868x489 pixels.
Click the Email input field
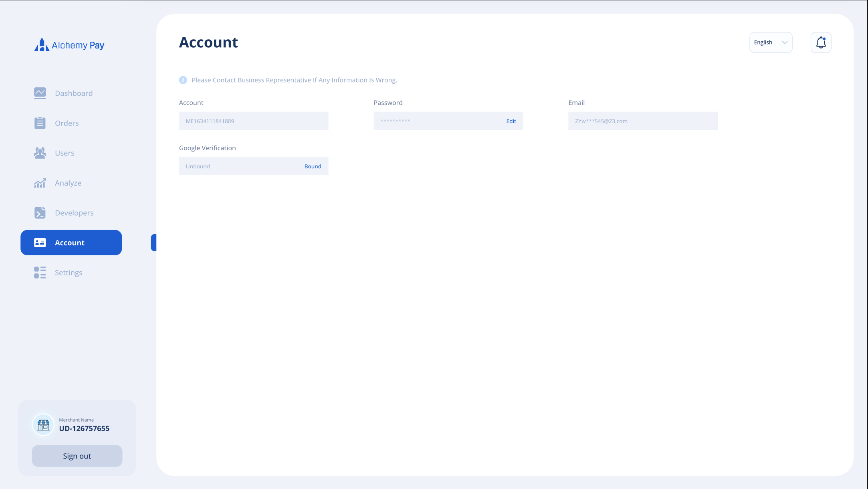click(x=643, y=121)
